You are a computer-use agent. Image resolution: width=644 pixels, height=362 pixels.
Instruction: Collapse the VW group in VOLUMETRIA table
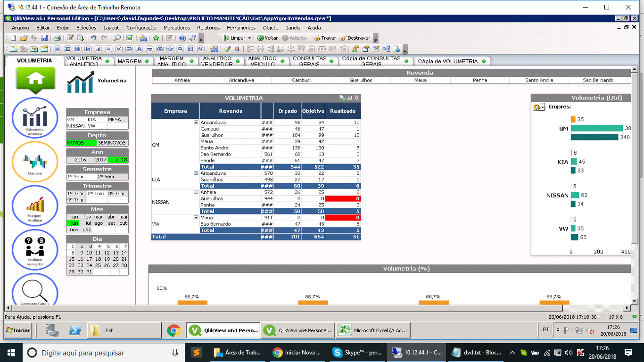pyautogui.click(x=196, y=218)
